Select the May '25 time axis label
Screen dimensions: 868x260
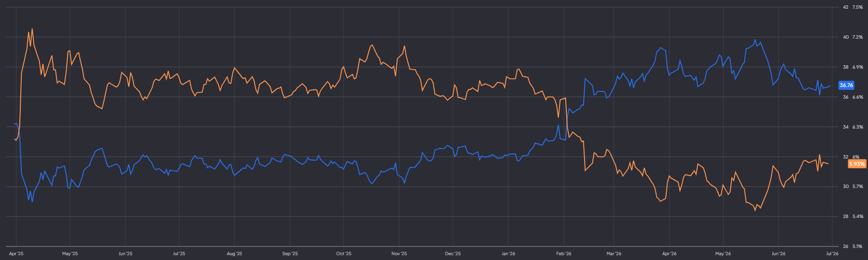[x=70, y=254]
